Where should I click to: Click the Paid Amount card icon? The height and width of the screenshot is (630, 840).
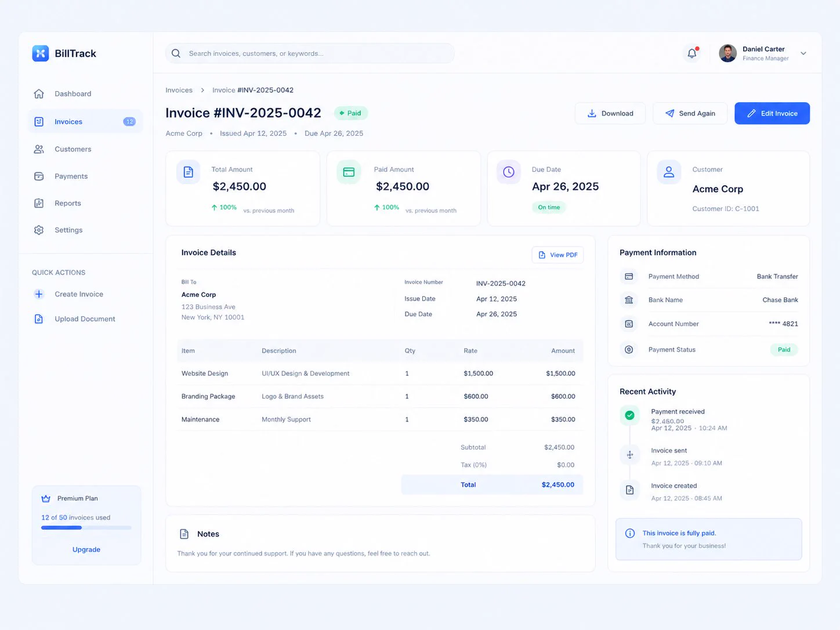coord(349,172)
